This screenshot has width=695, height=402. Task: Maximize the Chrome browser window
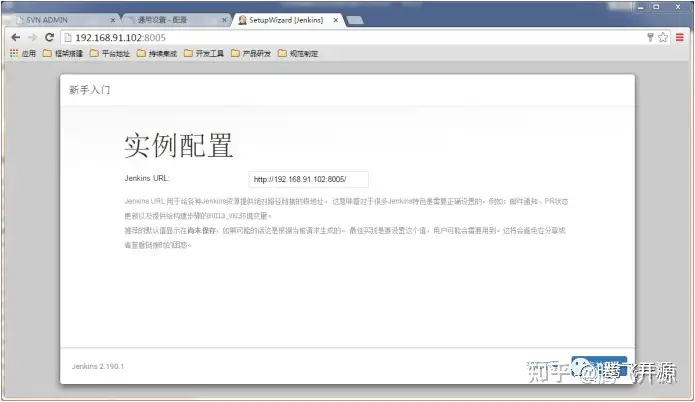click(x=656, y=7)
